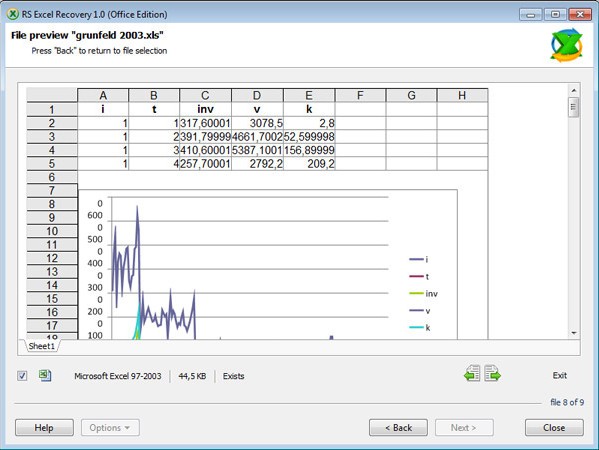Click the Excel file type icon
This screenshot has width=599, height=450.
point(45,376)
